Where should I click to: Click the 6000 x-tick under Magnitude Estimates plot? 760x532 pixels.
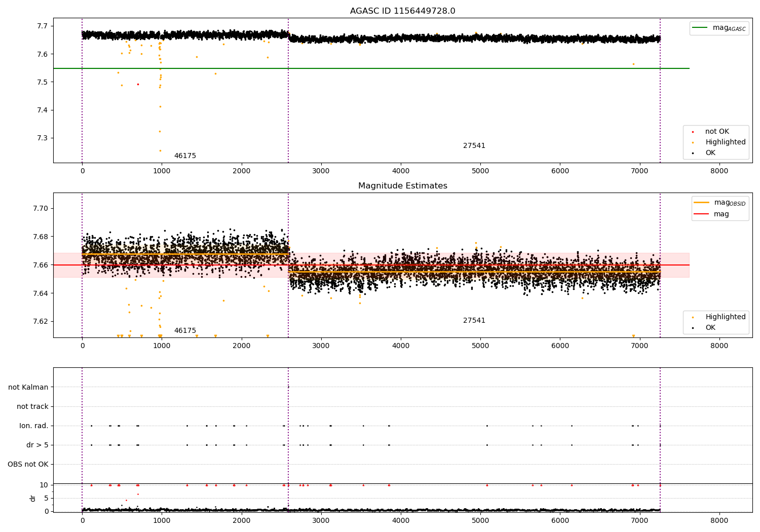tap(560, 346)
